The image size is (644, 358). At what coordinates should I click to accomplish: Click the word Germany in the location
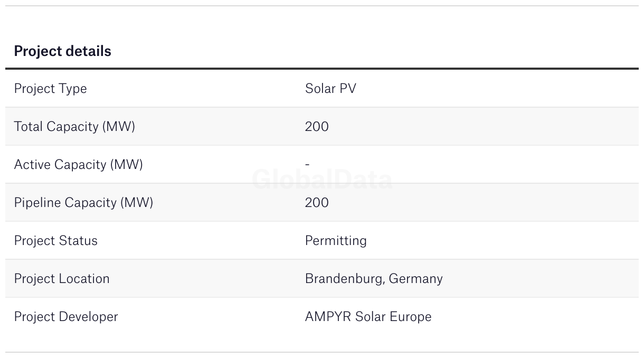click(415, 279)
